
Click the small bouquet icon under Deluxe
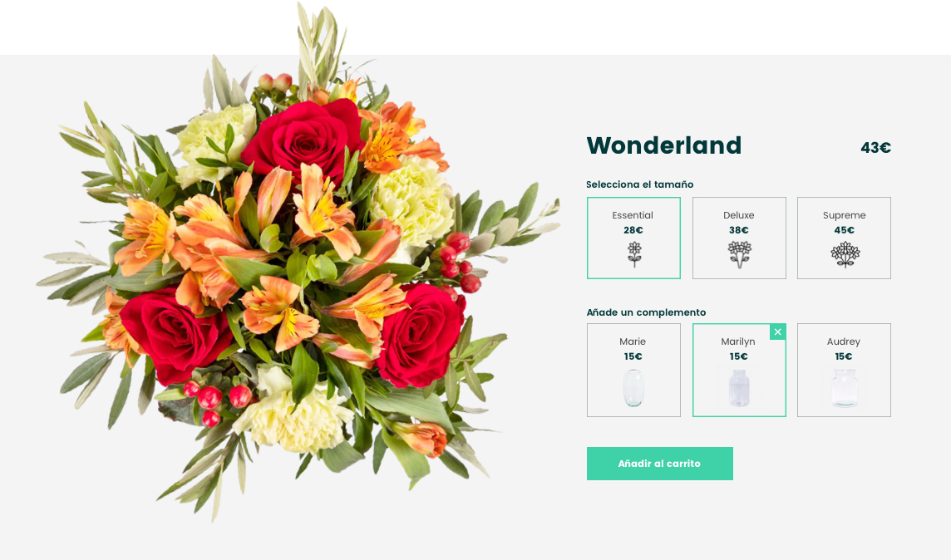coord(739,254)
